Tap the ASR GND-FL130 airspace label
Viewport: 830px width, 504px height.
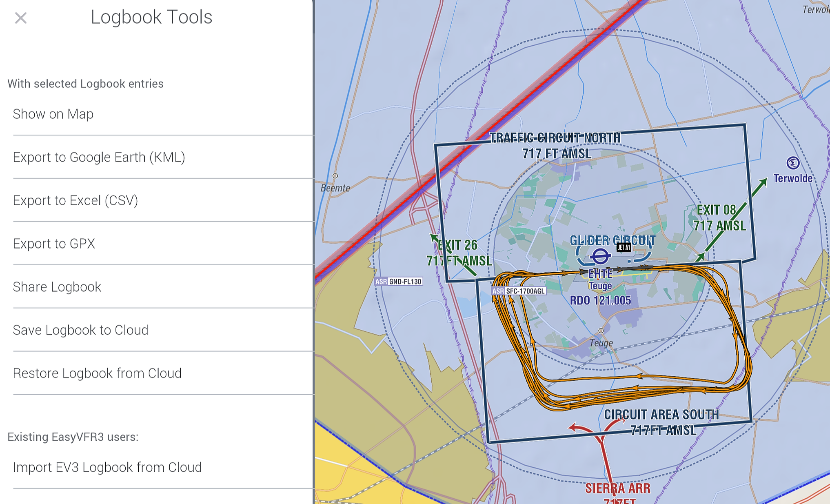pyautogui.click(x=399, y=282)
